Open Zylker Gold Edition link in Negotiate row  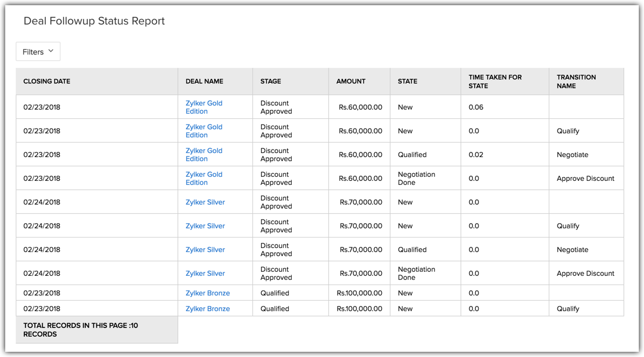click(204, 155)
